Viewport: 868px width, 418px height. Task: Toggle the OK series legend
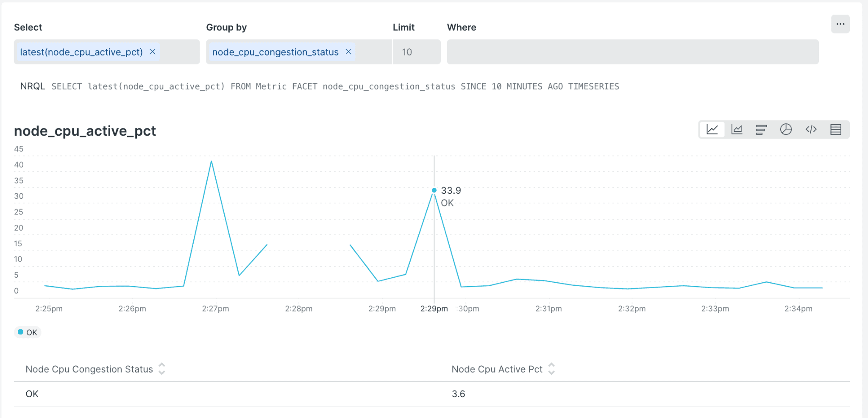tap(28, 332)
